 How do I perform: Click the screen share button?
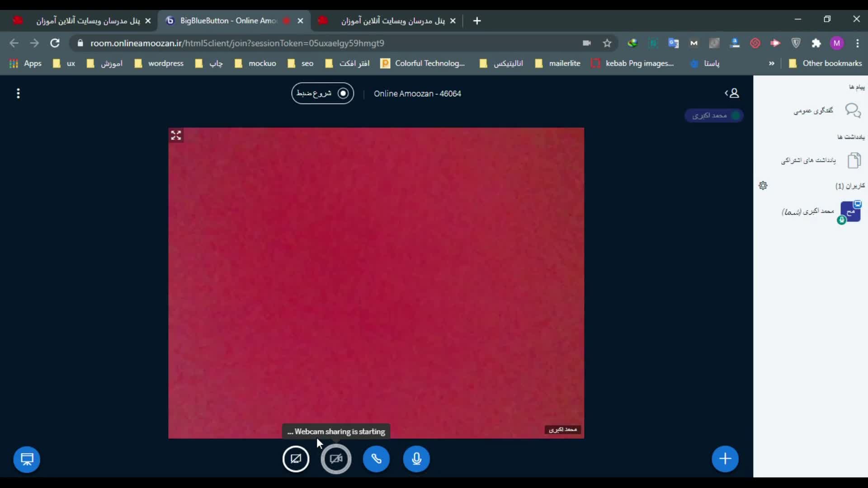point(296,459)
